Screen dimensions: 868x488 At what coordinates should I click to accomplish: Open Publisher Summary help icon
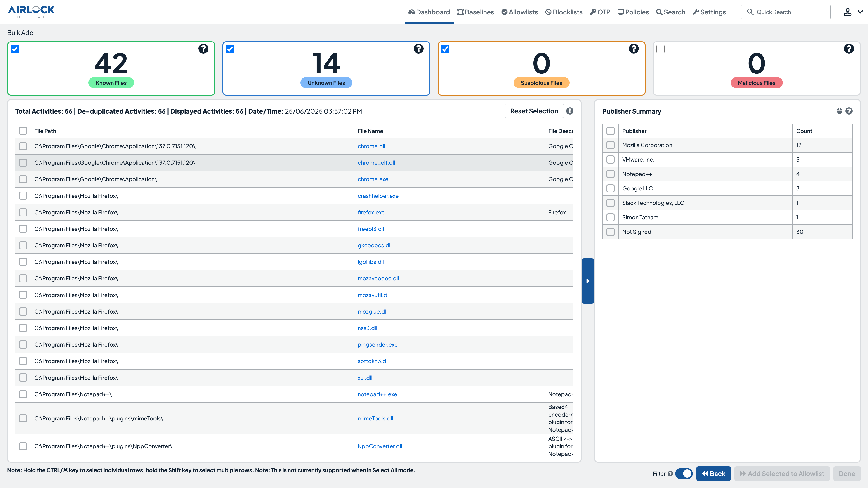tap(849, 111)
